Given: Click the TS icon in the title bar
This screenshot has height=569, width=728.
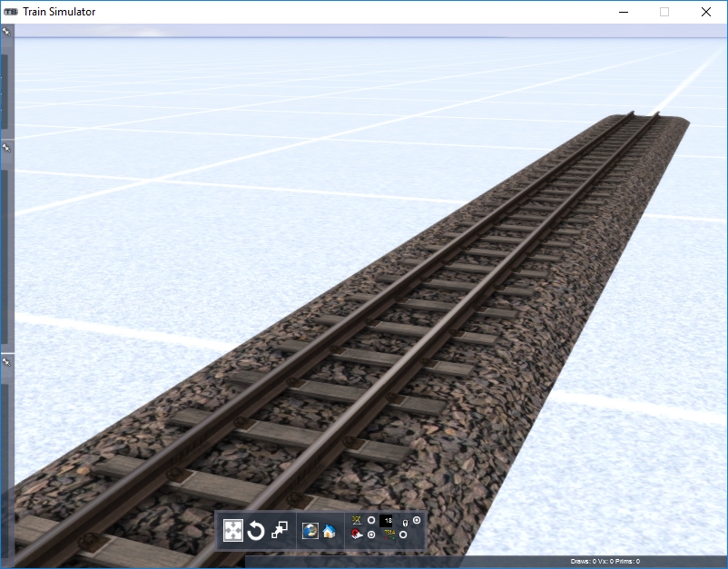Looking at the screenshot, I should click(x=11, y=12).
